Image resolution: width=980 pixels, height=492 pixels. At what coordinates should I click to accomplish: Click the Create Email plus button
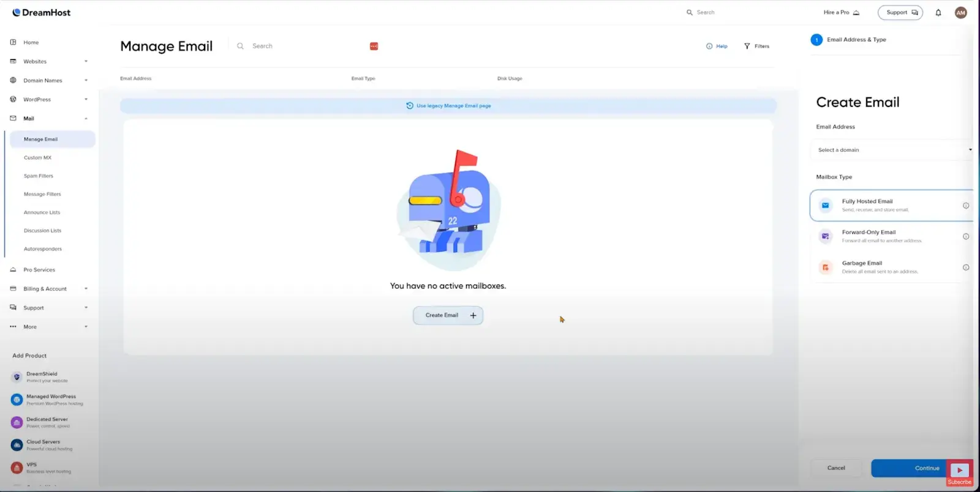click(x=448, y=315)
